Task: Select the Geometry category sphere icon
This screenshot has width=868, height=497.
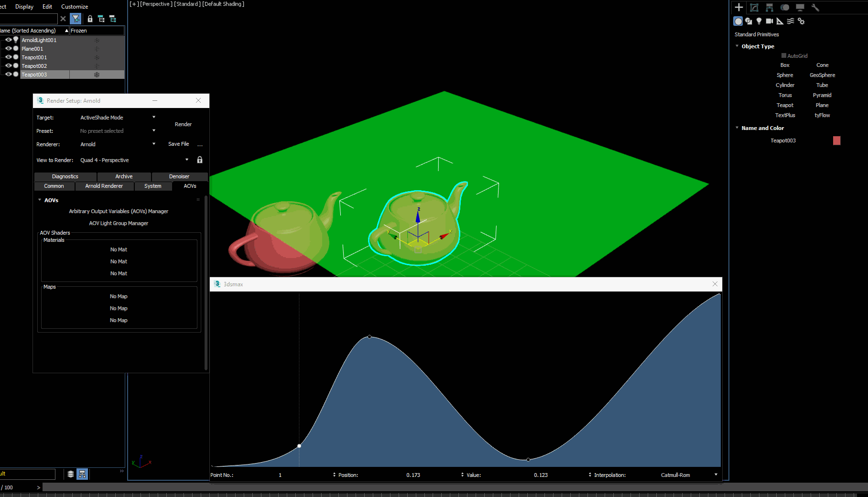Action: tap(738, 21)
